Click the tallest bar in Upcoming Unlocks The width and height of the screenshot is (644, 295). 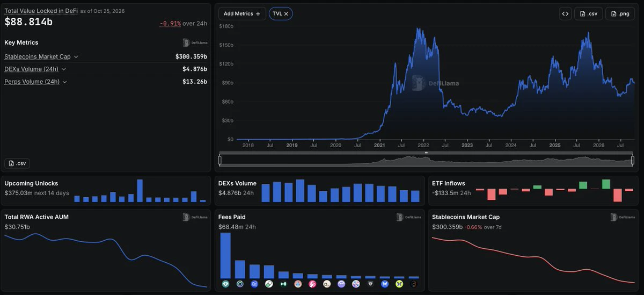click(140, 191)
